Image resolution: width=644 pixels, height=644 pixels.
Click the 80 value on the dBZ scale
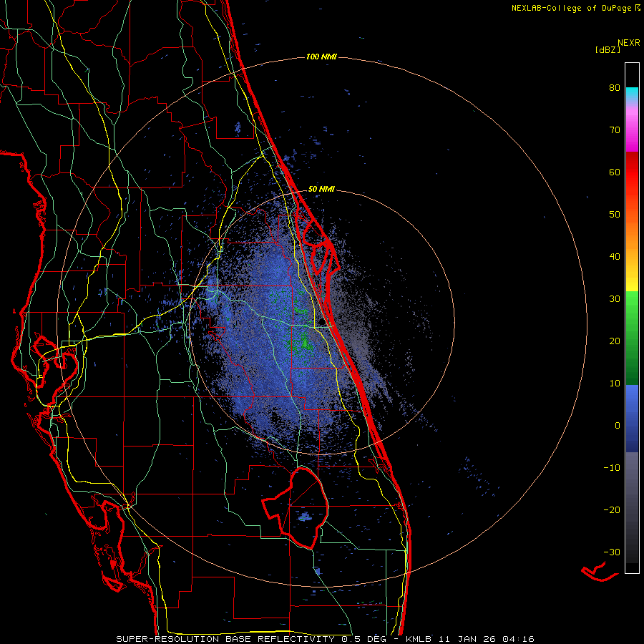coord(615,88)
